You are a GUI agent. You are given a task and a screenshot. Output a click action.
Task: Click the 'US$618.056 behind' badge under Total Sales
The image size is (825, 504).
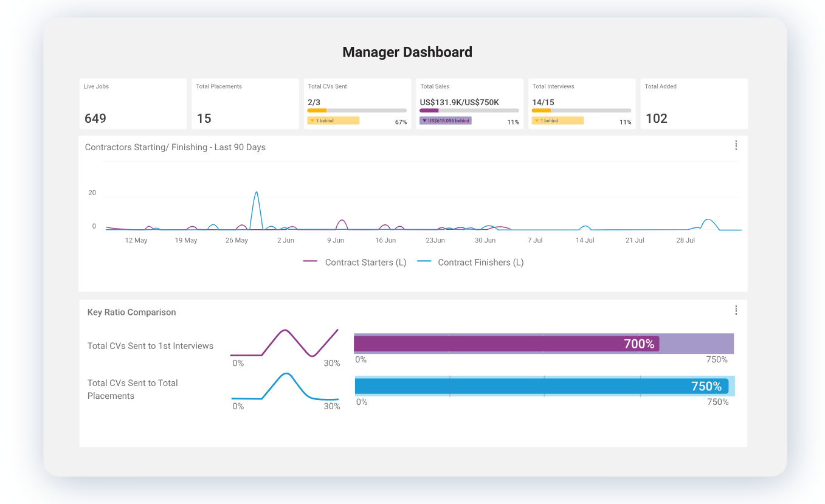click(446, 120)
